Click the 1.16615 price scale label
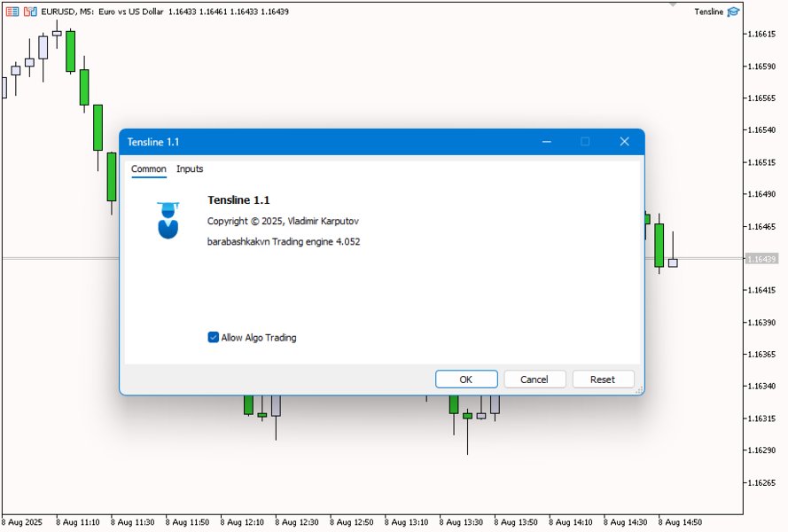 [761, 35]
